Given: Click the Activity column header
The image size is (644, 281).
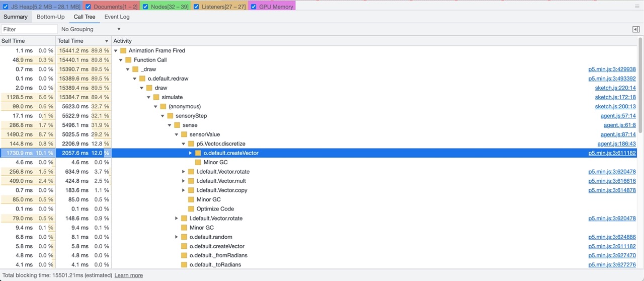Looking at the screenshot, I should tap(374, 41).
